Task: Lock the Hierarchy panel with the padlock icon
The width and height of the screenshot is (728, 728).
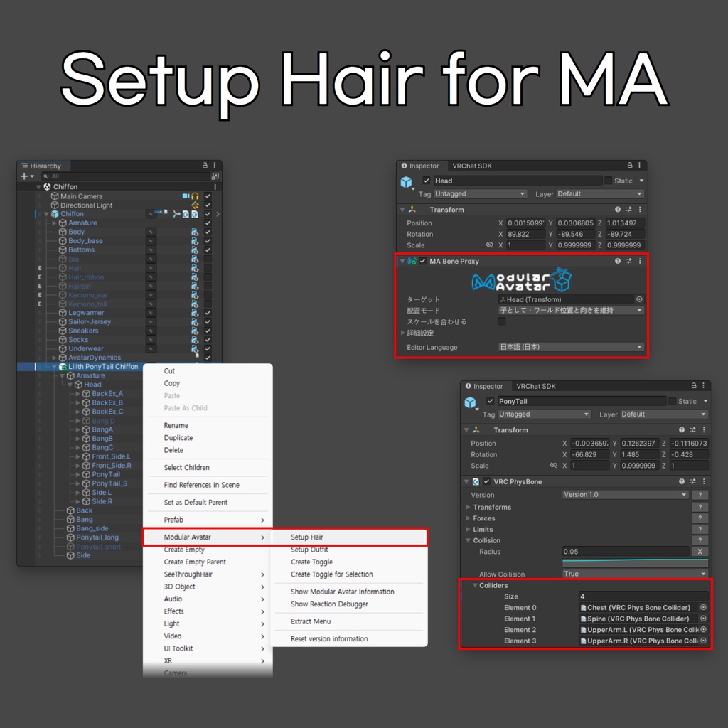Action: pyautogui.click(x=205, y=165)
